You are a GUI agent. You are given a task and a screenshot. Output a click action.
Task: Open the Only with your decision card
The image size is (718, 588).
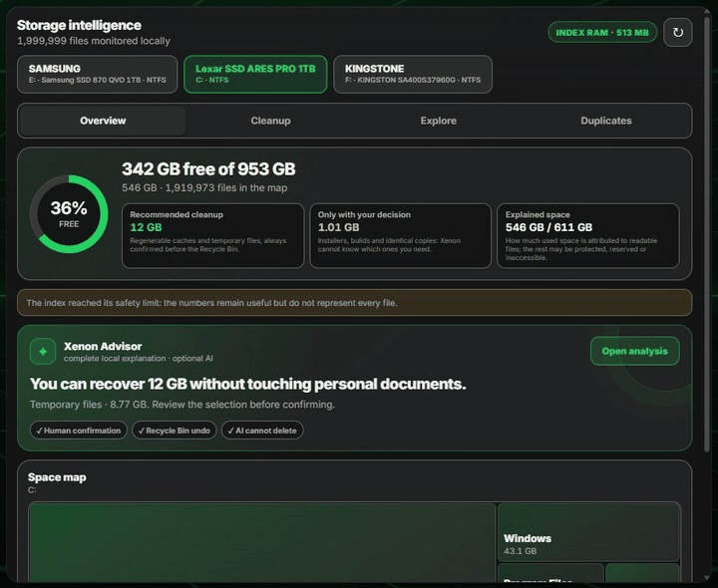(400, 235)
